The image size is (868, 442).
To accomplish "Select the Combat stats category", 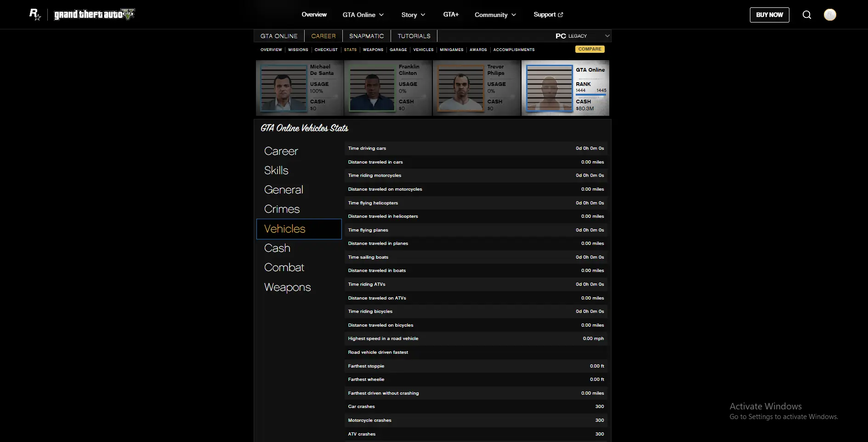I will pos(284,267).
